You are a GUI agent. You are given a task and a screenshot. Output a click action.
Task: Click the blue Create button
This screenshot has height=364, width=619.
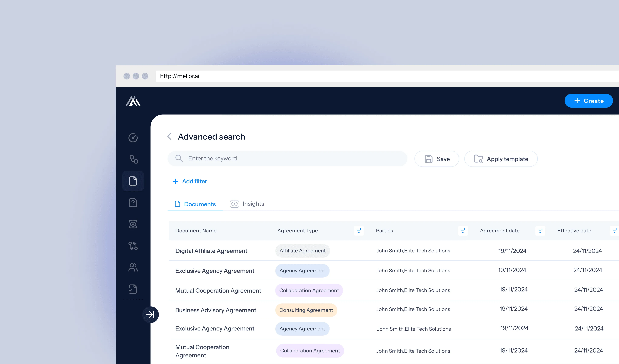point(589,101)
